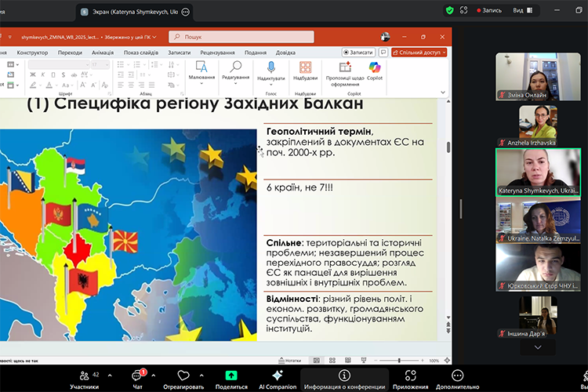588x392 pixels.
Task: Open the Участники participants panel
Action: [83, 376]
